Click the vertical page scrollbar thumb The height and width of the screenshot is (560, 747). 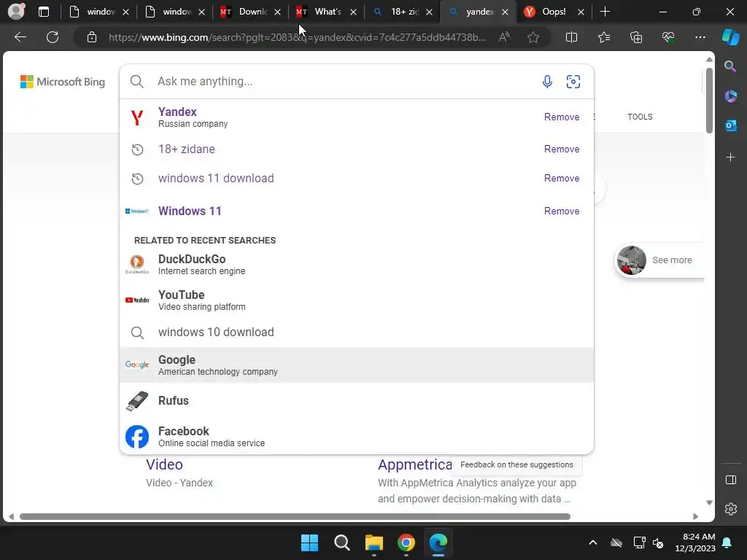tap(709, 101)
